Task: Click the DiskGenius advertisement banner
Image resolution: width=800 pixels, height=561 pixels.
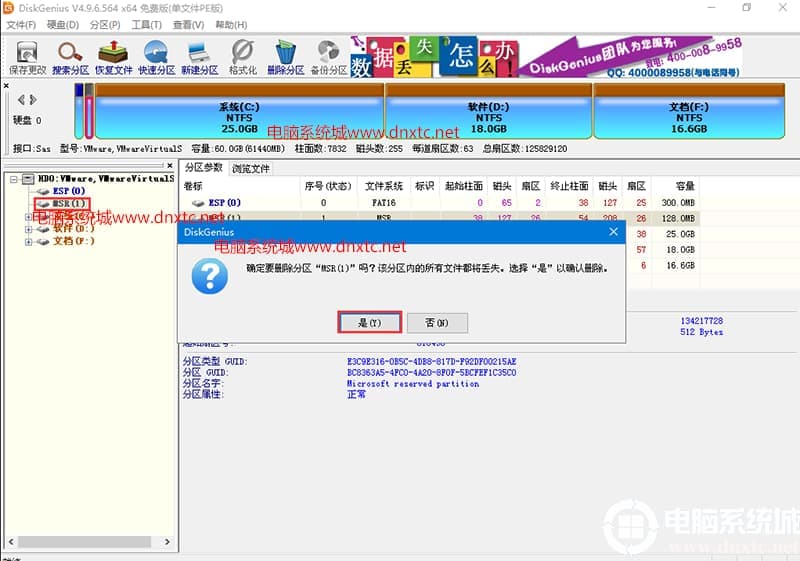Action: point(546,57)
